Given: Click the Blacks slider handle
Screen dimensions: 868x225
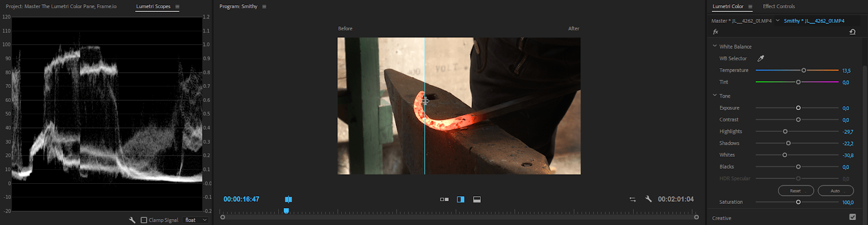Looking at the screenshot, I should point(798,167).
